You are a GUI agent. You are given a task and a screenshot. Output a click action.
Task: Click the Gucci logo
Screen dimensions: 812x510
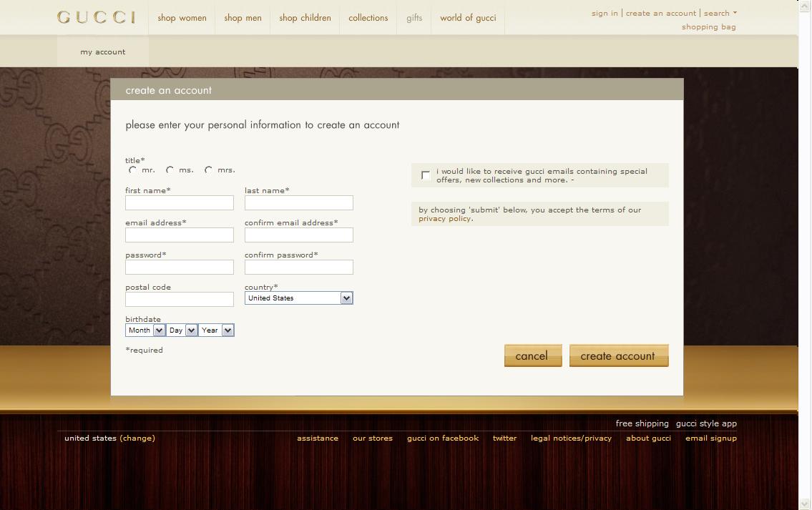pyautogui.click(x=97, y=17)
